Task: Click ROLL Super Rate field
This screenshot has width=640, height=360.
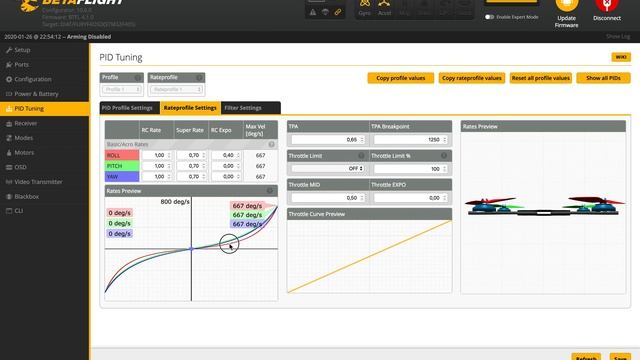Action: pyautogui.click(x=191, y=156)
